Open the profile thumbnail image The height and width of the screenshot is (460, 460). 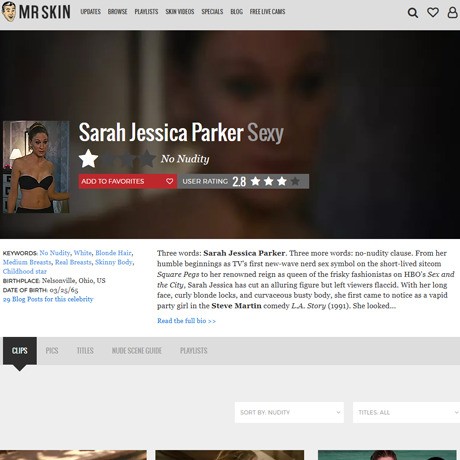click(36, 167)
